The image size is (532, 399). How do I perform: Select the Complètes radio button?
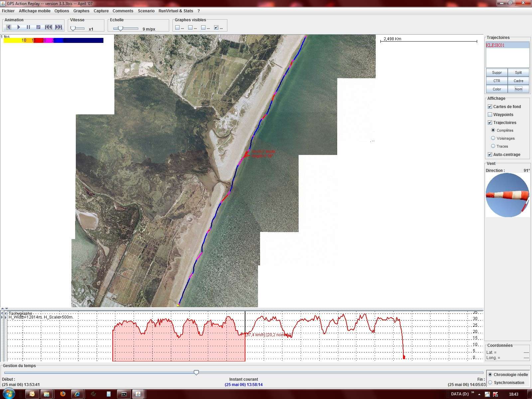point(493,130)
